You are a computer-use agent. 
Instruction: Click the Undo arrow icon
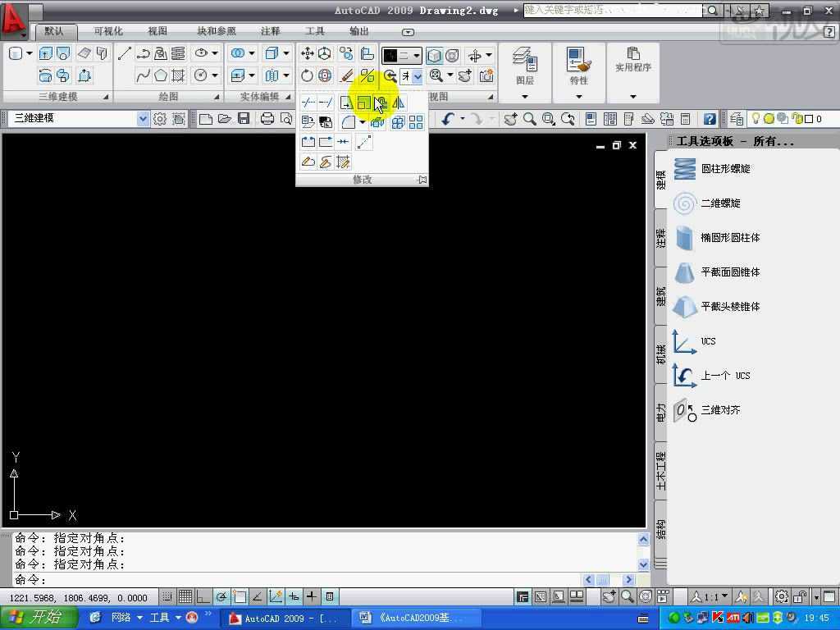449,118
